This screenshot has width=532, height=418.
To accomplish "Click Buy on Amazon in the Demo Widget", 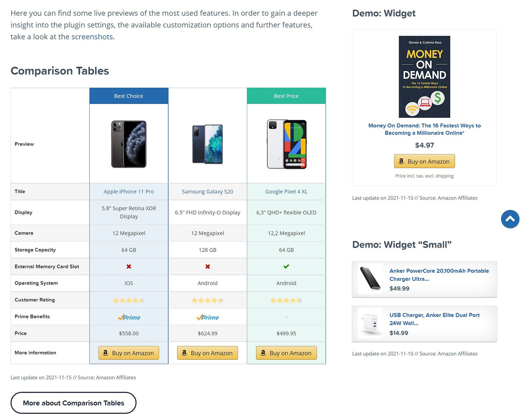I will pyautogui.click(x=424, y=161).
